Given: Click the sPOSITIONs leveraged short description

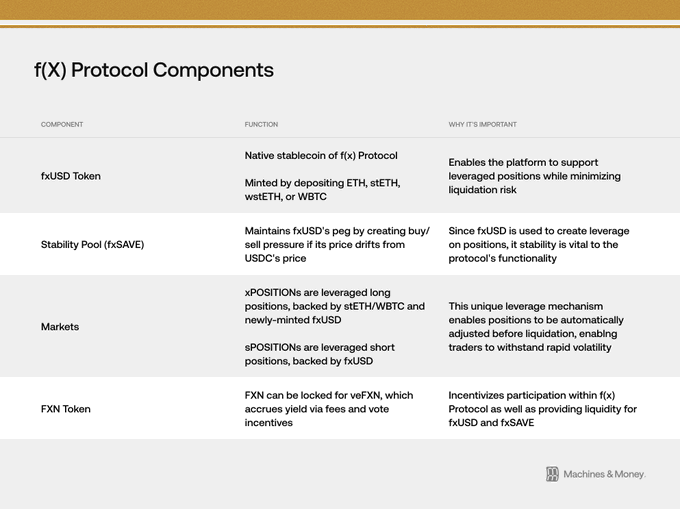Looking at the screenshot, I should 320,354.
